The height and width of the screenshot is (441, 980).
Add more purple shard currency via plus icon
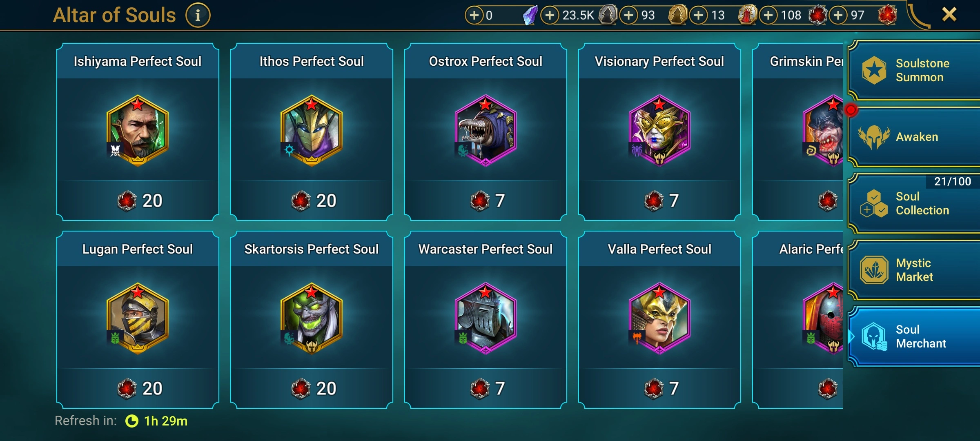[474, 16]
